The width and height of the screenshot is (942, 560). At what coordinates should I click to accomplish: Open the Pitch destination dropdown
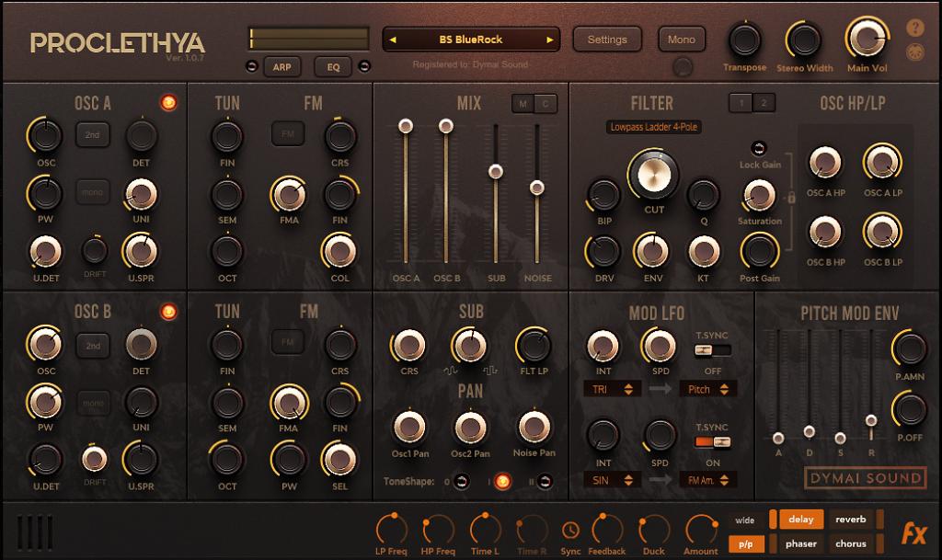tap(707, 389)
